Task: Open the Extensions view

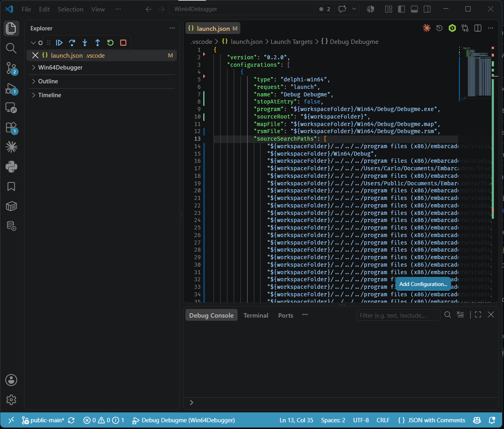Action: click(x=11, y=127)
